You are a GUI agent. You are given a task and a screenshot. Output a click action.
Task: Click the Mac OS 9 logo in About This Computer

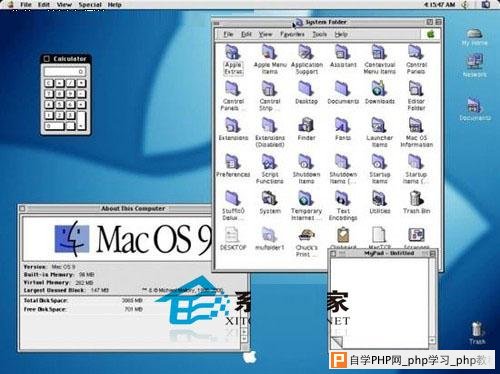point(133,238)
